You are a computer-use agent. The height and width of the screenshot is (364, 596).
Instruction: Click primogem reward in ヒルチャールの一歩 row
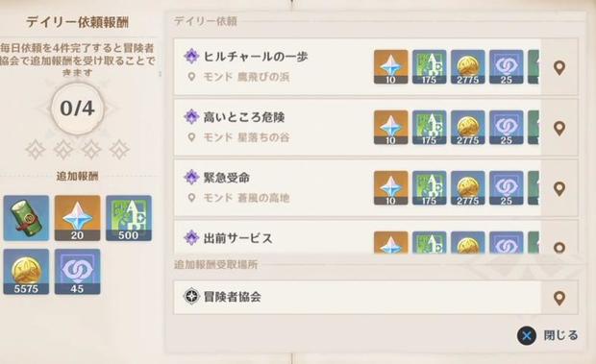coord(390,67)
